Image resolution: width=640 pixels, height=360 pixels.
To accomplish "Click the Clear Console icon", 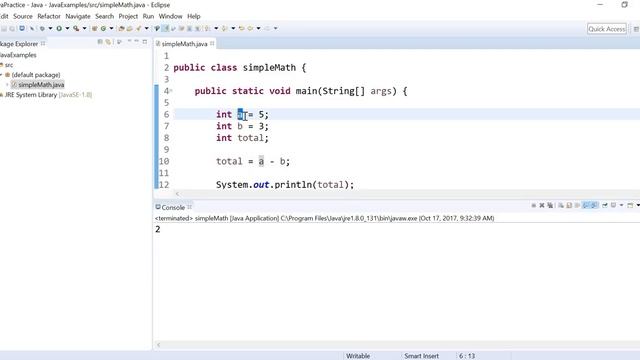I will point(561,205).
